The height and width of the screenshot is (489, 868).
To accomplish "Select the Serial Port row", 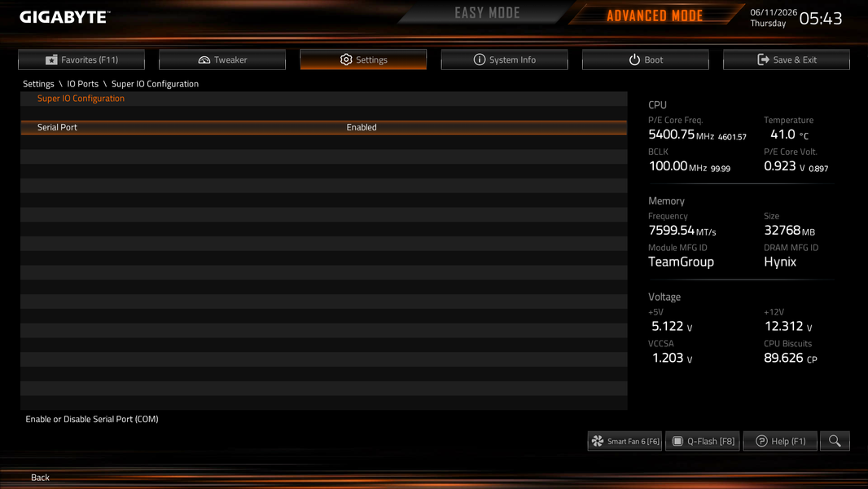I will point(324,127).
